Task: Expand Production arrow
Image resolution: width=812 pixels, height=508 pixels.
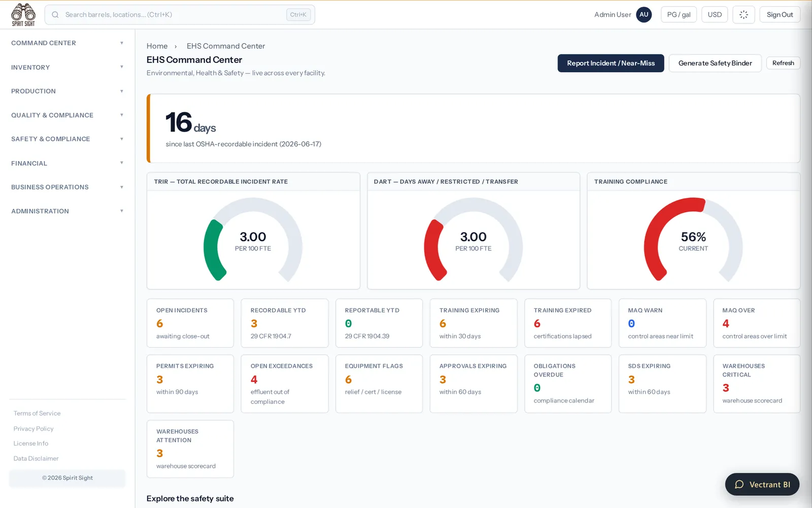Action: click(122, 91)
